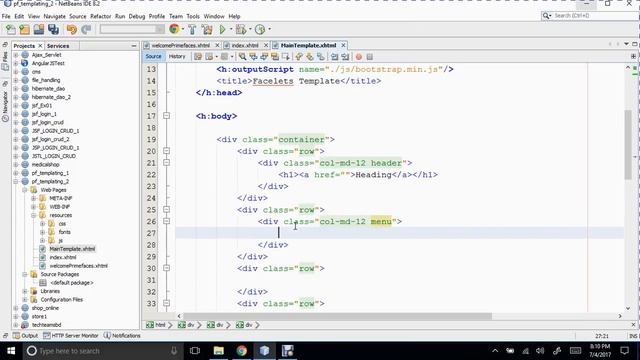Click the Open Project toolbar icon
The width and height of the screenshot is (640, 360).
39,29
